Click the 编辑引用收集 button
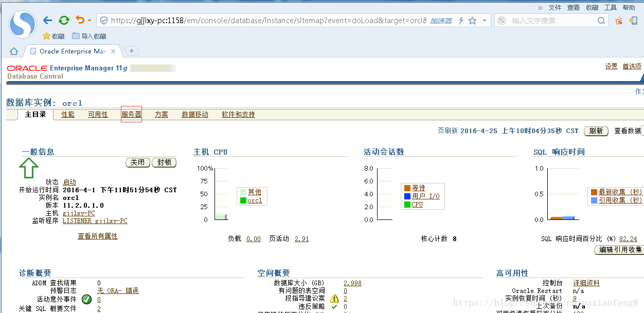 [x=619, y=250]
